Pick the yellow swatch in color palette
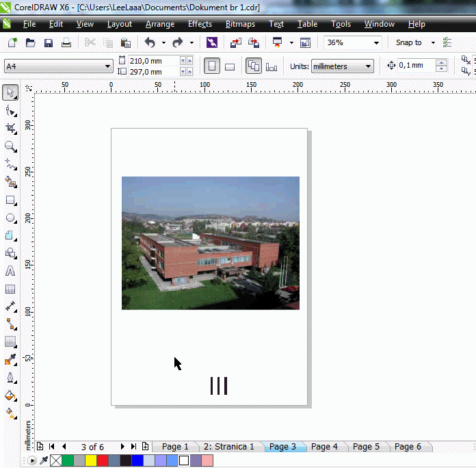Viewport: 476px width, 468px height. (x=91, y=461)
